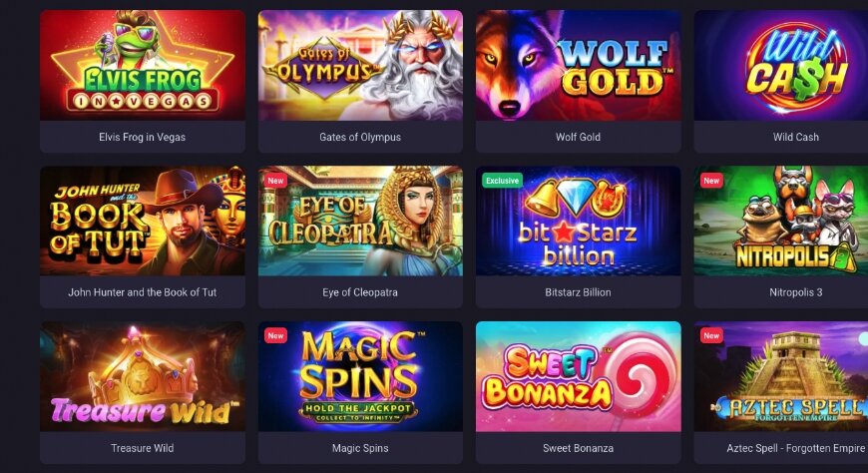Select the Wolf Gold game artwork
This screenshot has width=868, height=473.
pyautogui.click(x=579, y=65)
